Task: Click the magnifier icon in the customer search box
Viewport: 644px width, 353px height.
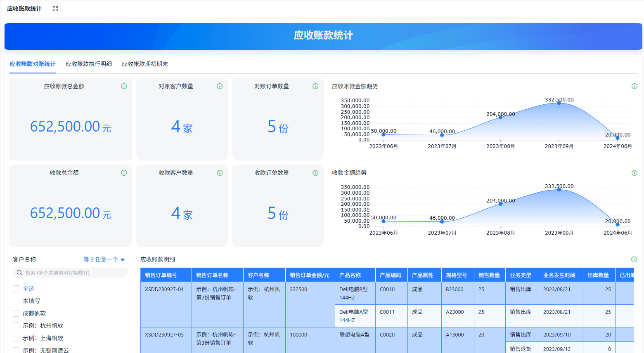Action: 19,272
